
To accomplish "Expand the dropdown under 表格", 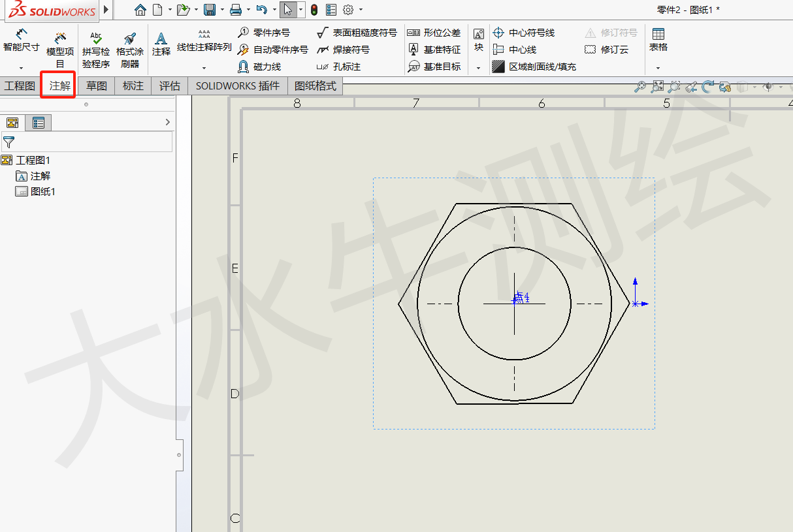I will 658,68.
